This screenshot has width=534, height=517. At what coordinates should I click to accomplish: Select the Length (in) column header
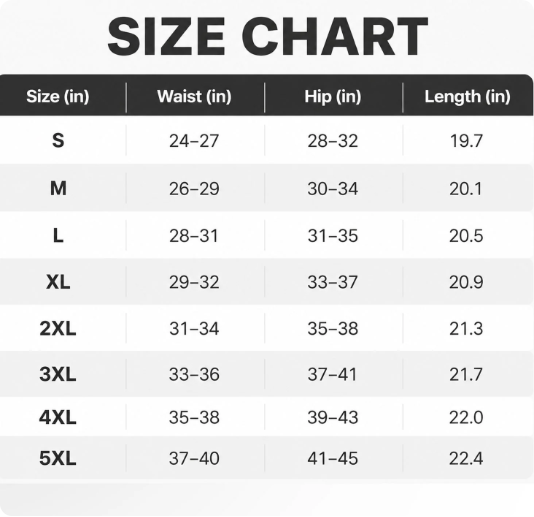467,97
